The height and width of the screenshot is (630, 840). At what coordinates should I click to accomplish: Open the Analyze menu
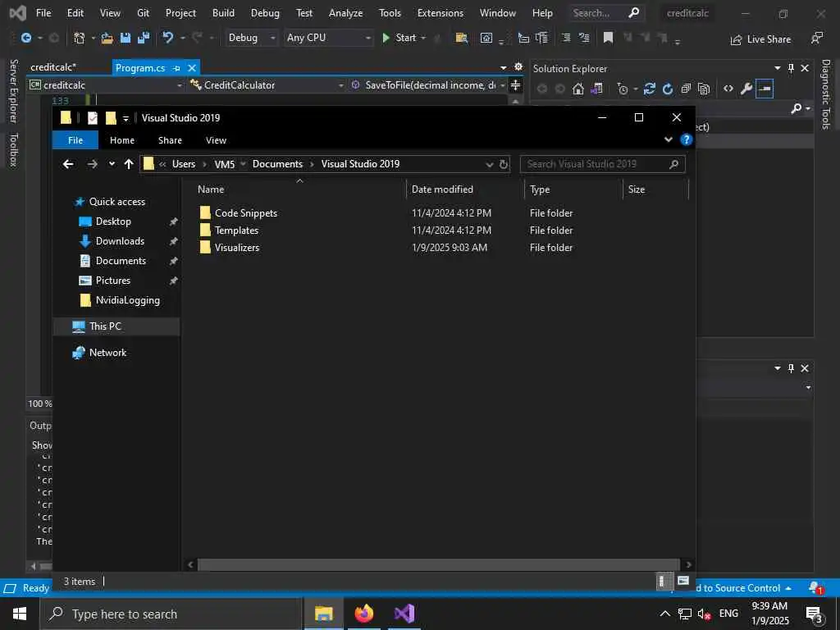345,13
